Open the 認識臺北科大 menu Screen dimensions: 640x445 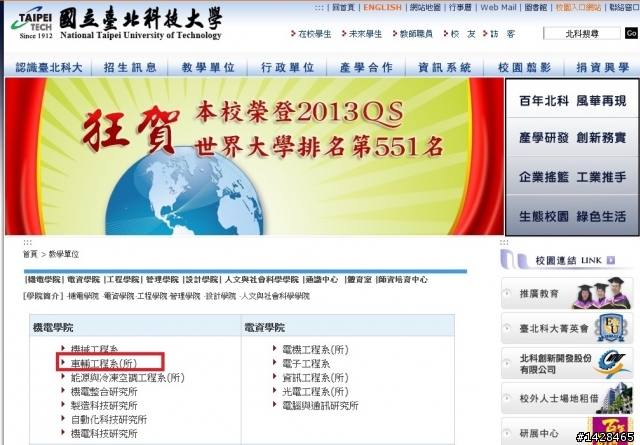pos(49,67)
